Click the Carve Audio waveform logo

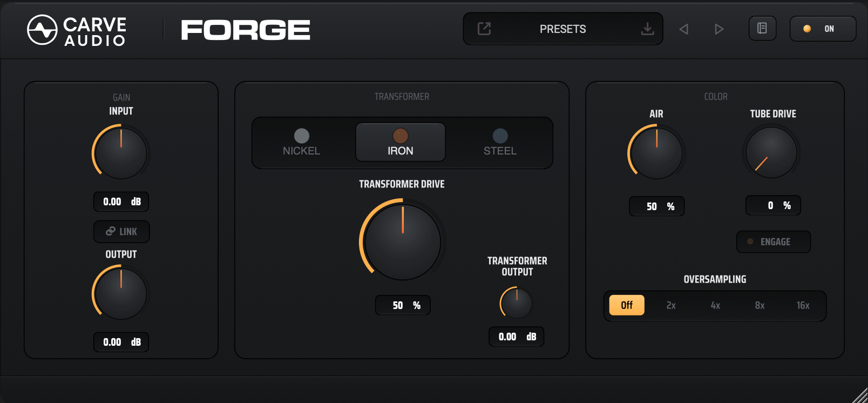click(42, 30)
